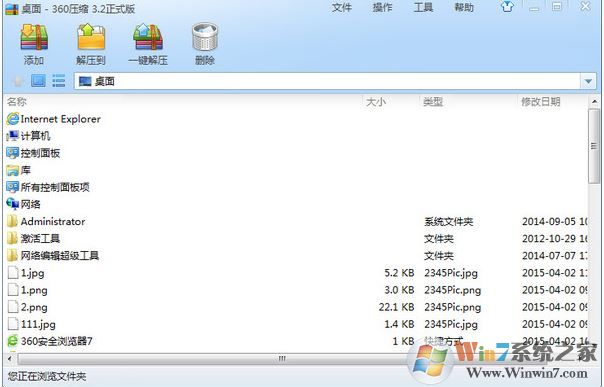
Task: Switch to list view mode
Action: 59,81
